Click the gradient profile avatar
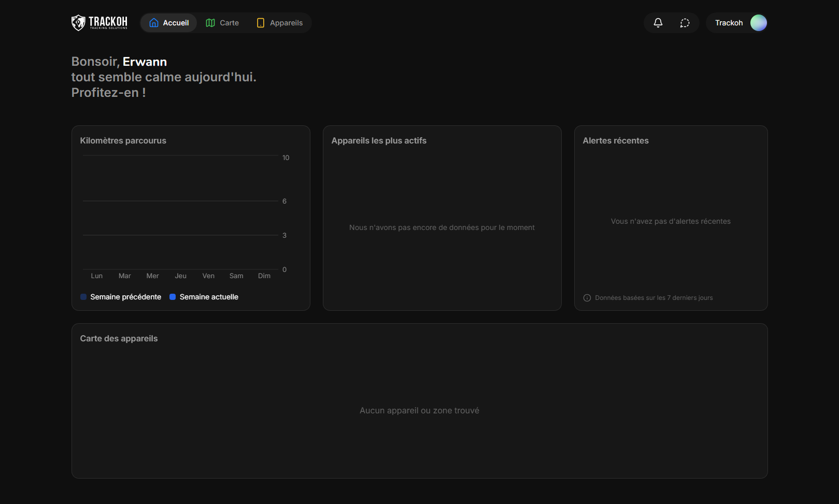The height and width of the screenshot is (504, 839). [759, 23]
